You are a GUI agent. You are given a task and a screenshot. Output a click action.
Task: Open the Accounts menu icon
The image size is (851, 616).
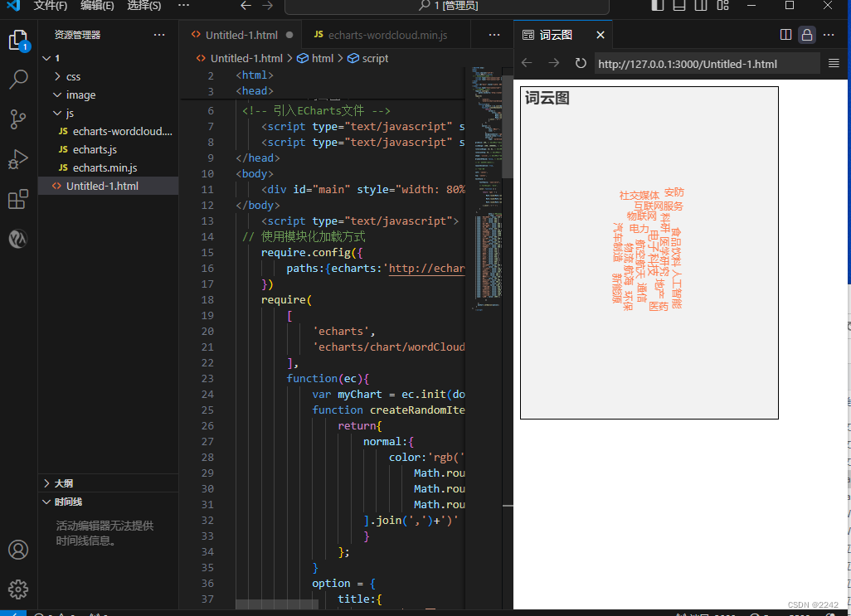pos(18,550)
